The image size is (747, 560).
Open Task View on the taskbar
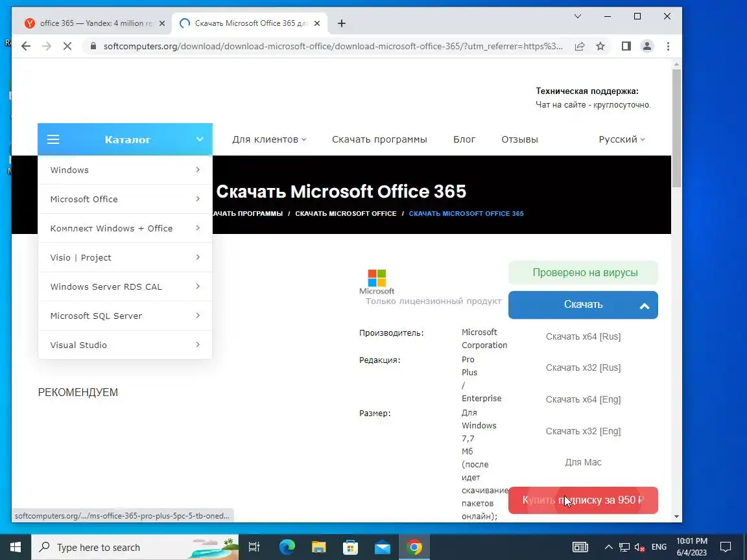254,547
